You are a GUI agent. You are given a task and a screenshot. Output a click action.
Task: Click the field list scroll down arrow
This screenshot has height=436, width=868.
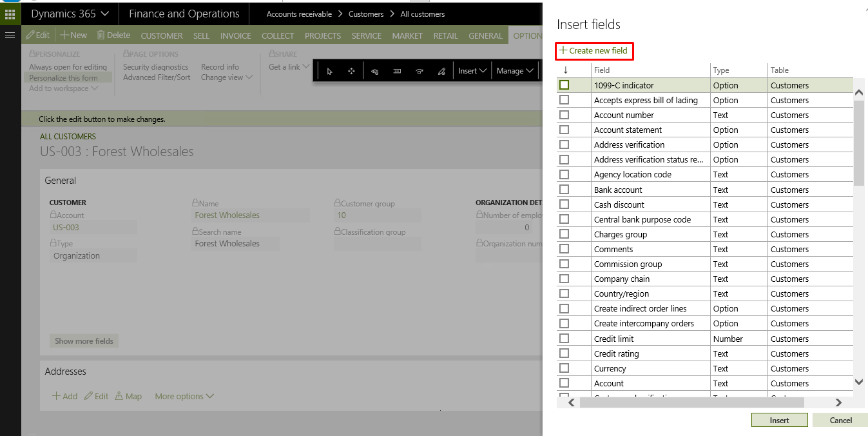(859, 382)
